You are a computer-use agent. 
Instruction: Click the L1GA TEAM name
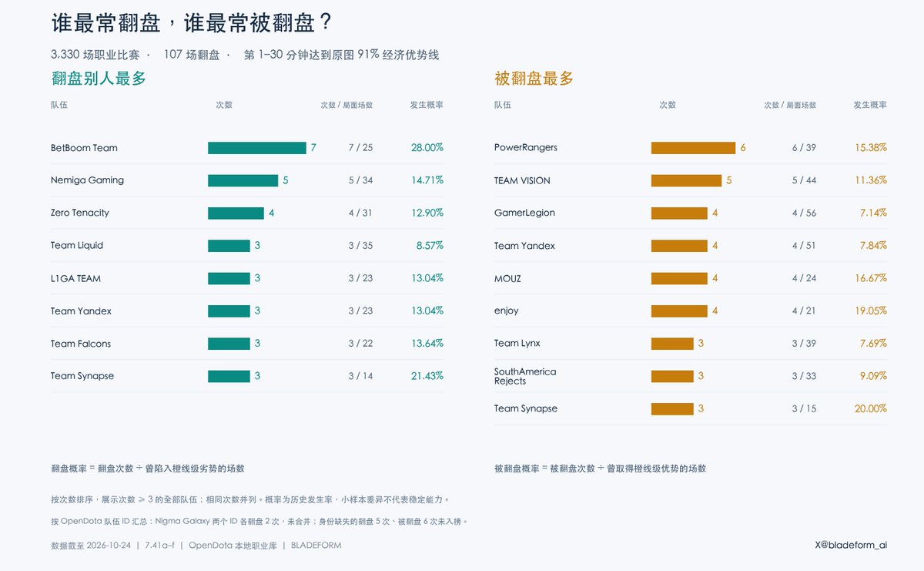(75, 278)
